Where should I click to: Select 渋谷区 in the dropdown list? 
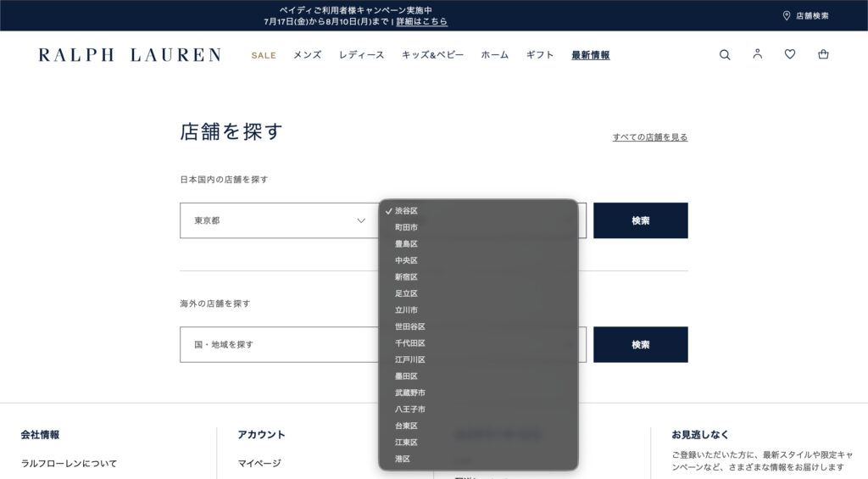pos(478,211)
